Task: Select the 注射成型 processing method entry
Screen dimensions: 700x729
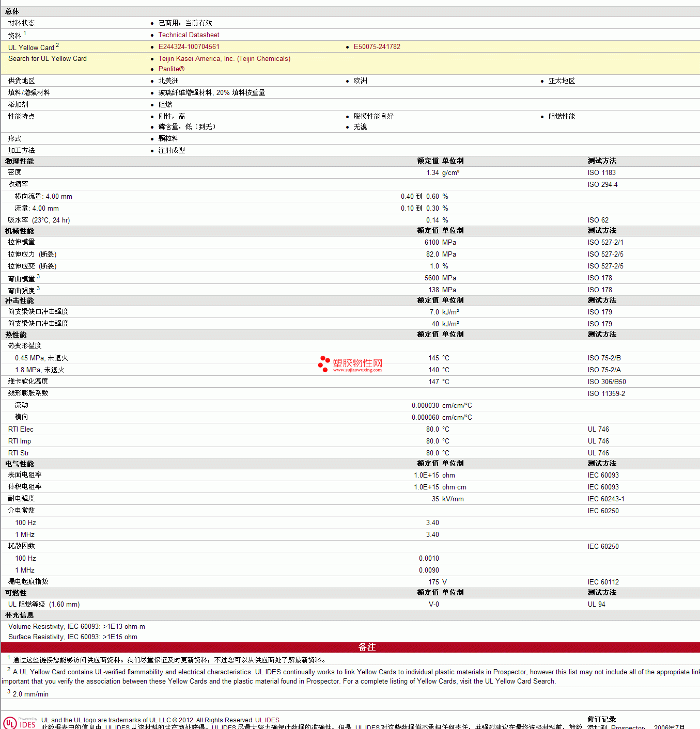Action: click(172, 150)
